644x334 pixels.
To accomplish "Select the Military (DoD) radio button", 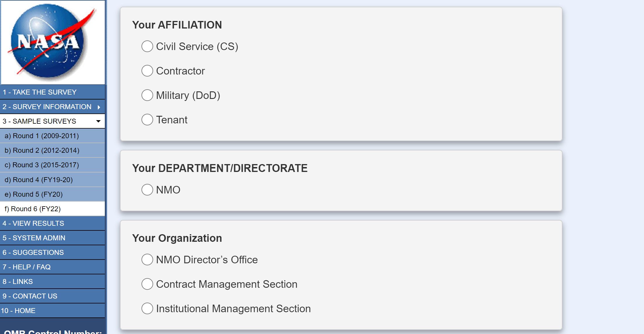I will 147,95.
